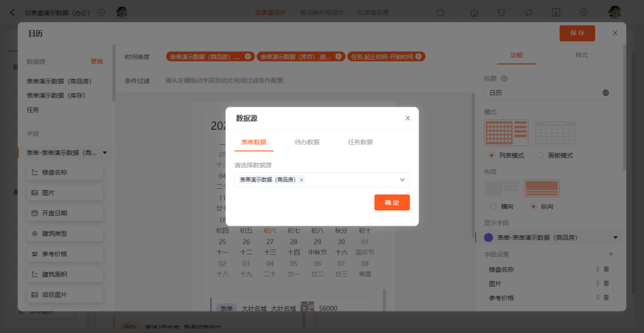The height and width of the screenshot is (333, 644).
Task: Choose the horizontal layout thumbnail
Action: click(502, 188)
